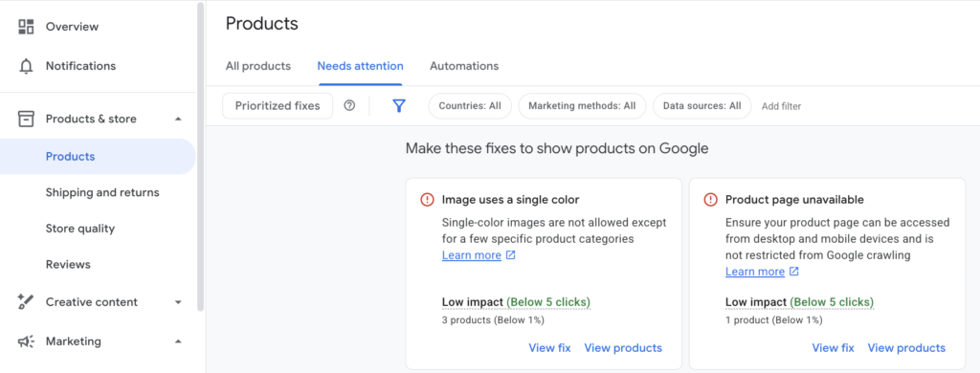980x373 pixels.
Task: Click the '3 products (Below 1%)' text
Action: click(493, 320)
